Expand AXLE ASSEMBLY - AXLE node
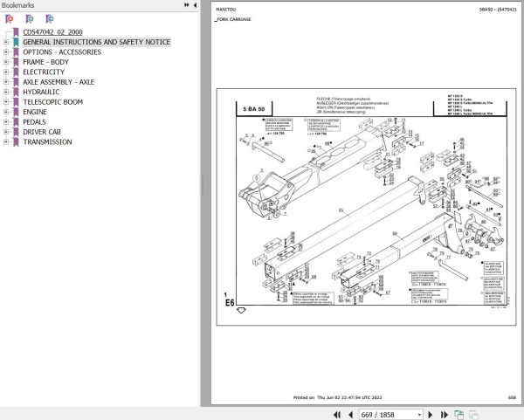This screenshot has height=420, width=524. click(6, 82)
